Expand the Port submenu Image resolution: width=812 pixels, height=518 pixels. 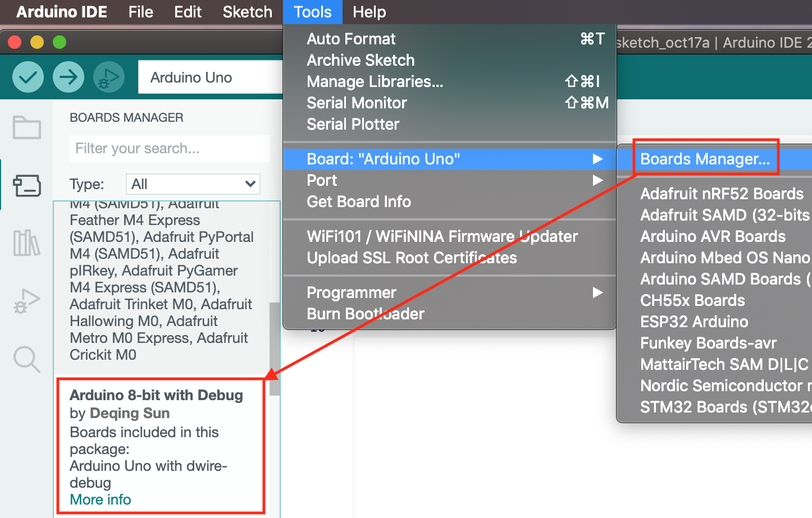pos(450,180)
